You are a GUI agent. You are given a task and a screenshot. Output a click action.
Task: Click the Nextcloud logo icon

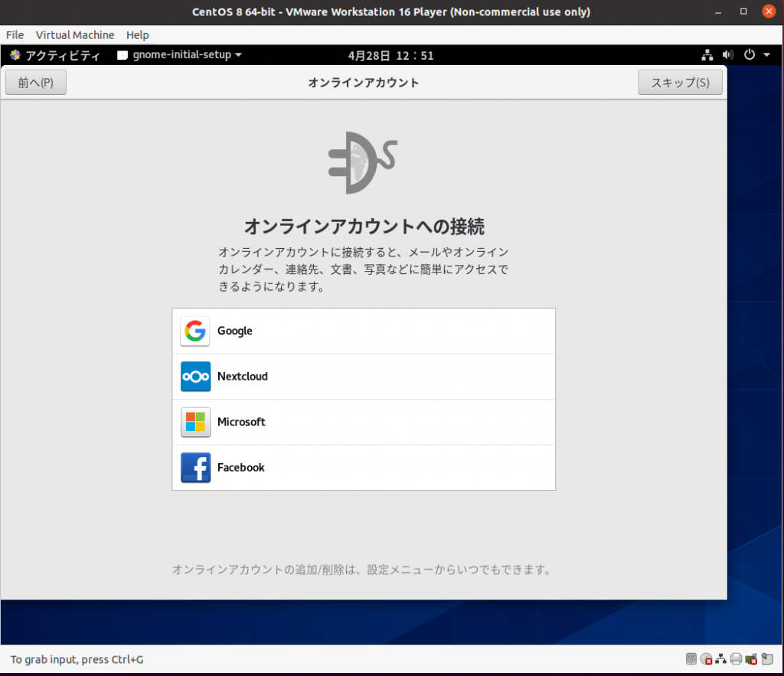coord(195,377)
